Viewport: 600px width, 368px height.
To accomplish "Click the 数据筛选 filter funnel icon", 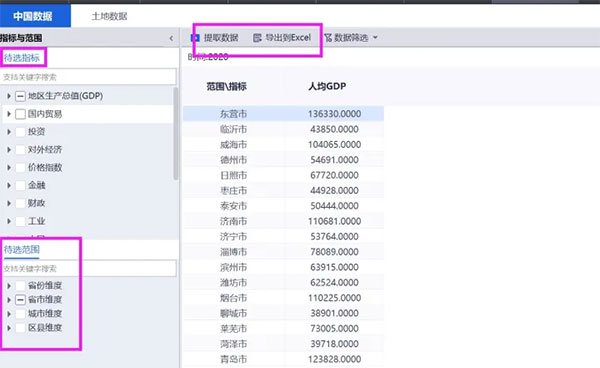I will 328,38.
